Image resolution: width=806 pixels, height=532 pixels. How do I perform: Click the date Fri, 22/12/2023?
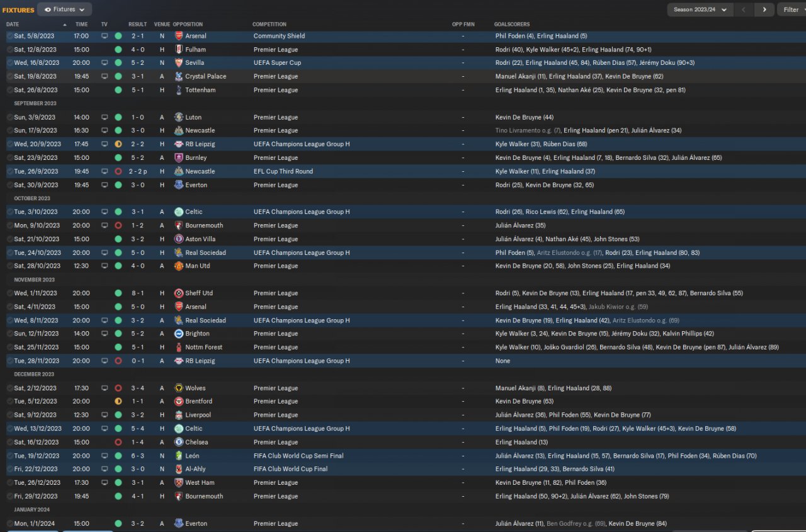[37, 469]
